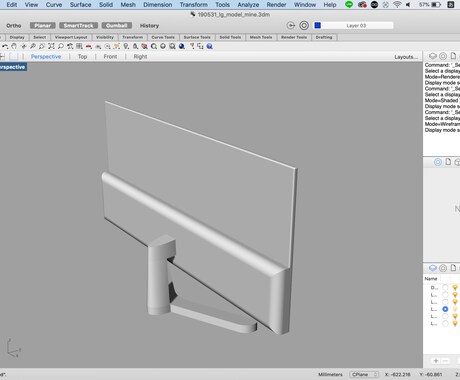Click the circle icon above the layer list
Image resolution: width=460 pixels, height=380 pixels.
click(x=443, y=268)
